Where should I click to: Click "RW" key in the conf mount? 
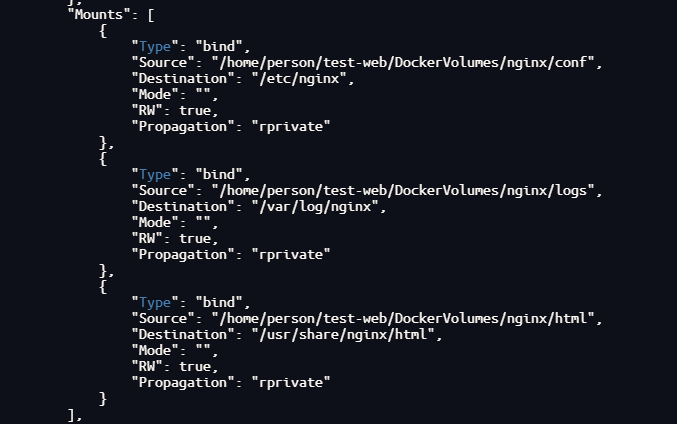tap(147, 111)
